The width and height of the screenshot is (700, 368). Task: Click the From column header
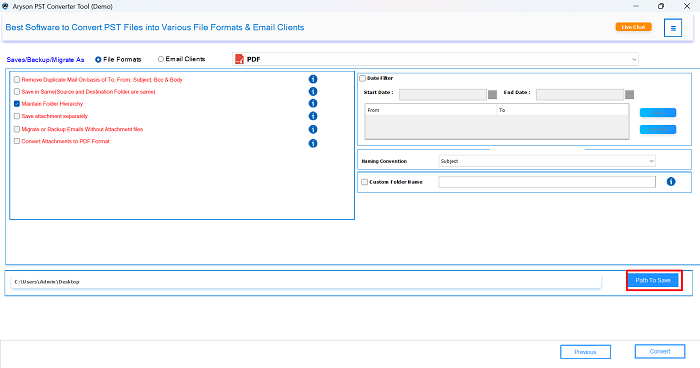431,110
